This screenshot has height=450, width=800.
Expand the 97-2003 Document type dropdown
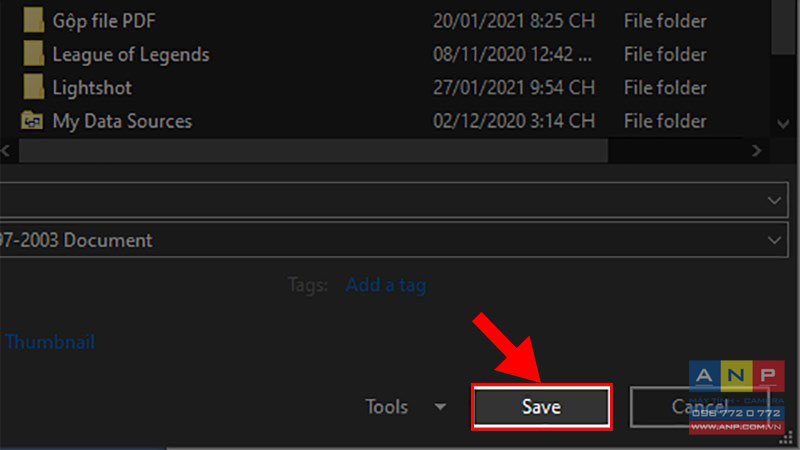click(x=774, y=240)
